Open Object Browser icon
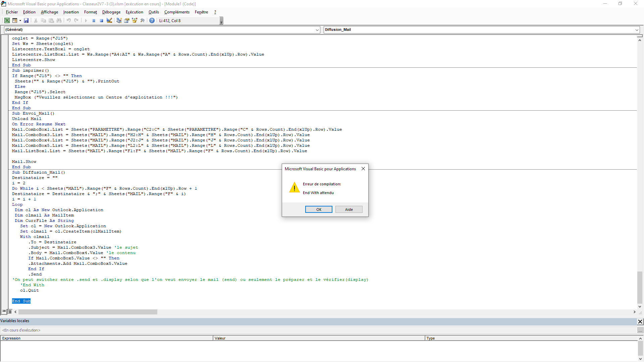Image resolution: width=644 pixels, height=362 pixels. pyautogui.click(x=135, y=20)
